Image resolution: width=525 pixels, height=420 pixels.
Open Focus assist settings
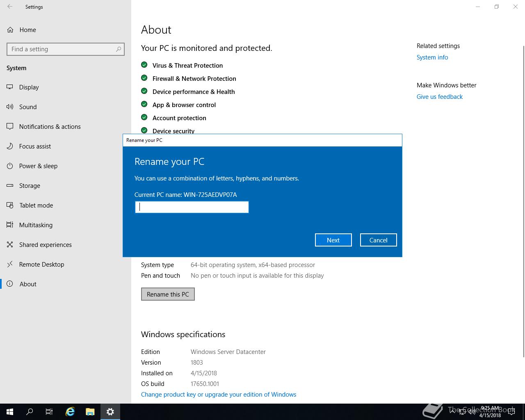point(66,146)
